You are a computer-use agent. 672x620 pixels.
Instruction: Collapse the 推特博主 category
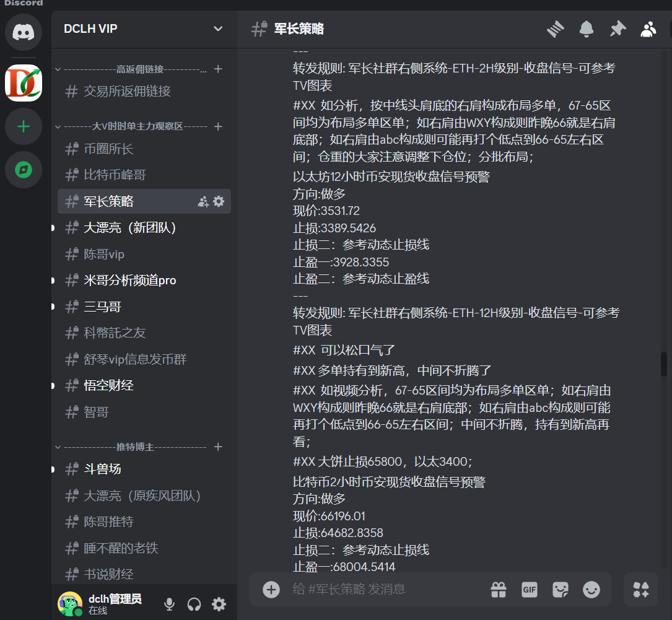pos(58,447)
